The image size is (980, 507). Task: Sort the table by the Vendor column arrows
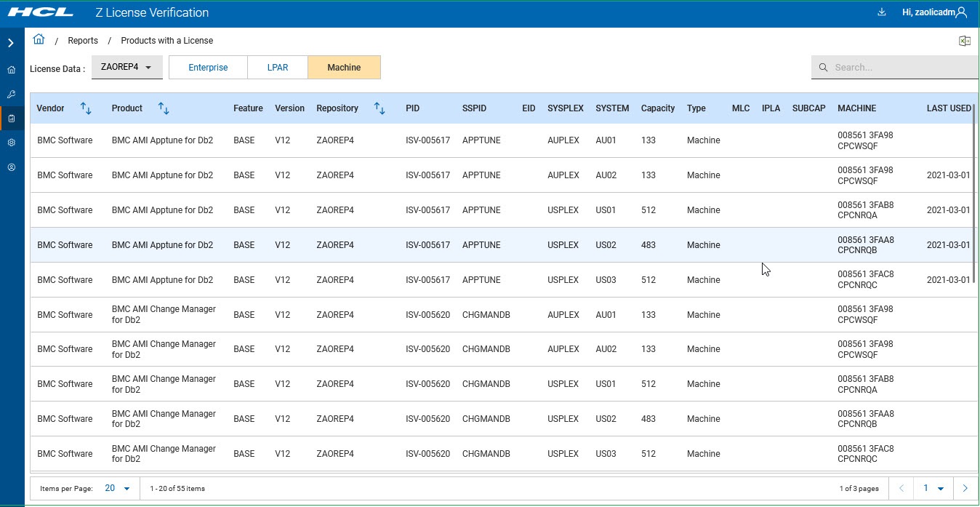click(86, 108)
